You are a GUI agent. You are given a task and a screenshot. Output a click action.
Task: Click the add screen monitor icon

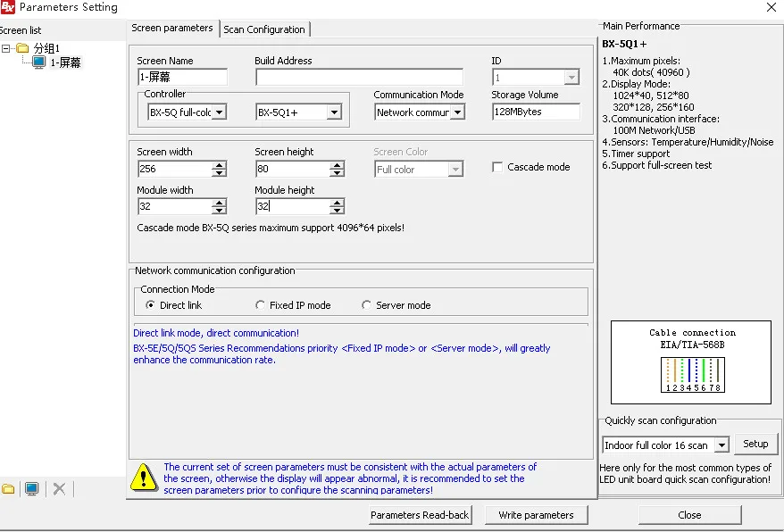pyautogui.click(x=32, y=488)
